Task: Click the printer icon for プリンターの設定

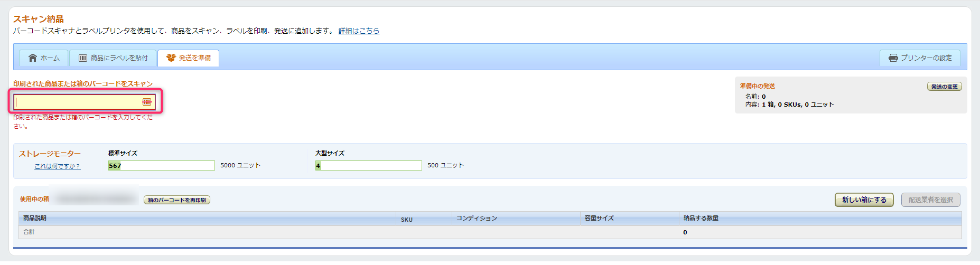Action: [893, 58]
